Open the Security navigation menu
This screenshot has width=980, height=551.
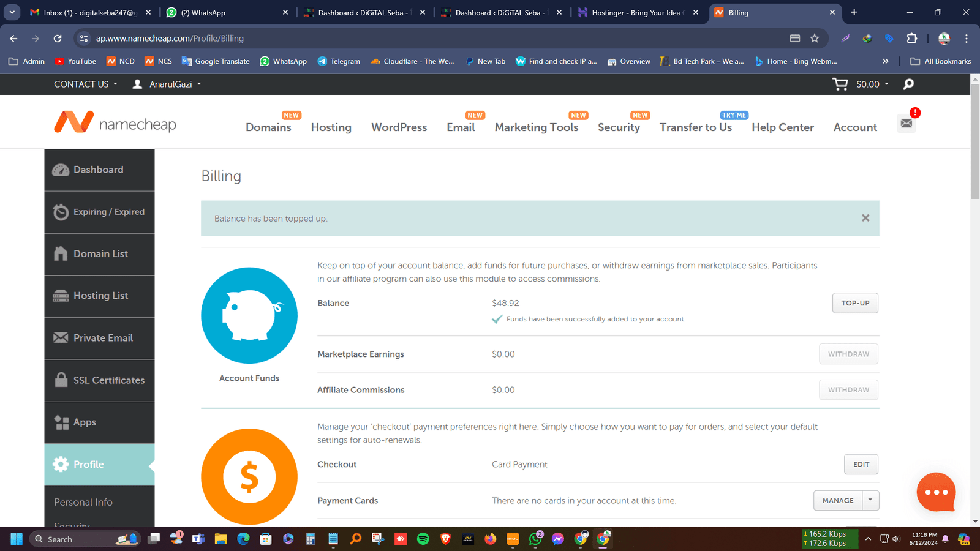point(619,127)
